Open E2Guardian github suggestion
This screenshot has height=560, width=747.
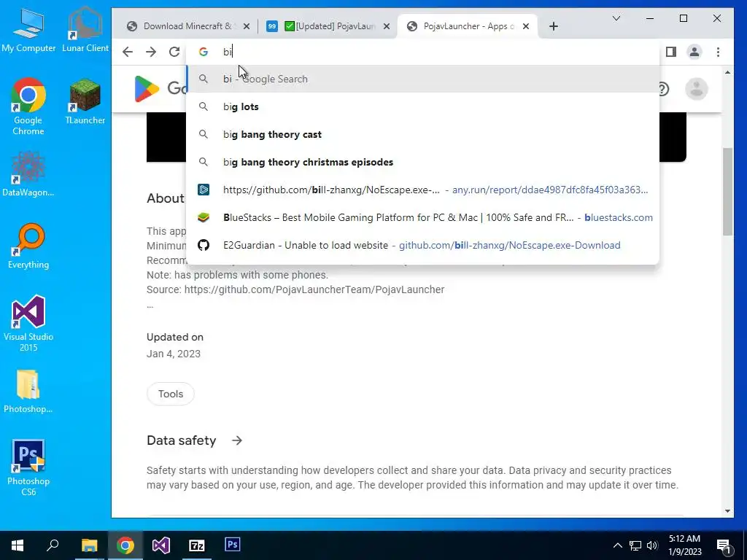pyautogui.click(x=423, y=245)
